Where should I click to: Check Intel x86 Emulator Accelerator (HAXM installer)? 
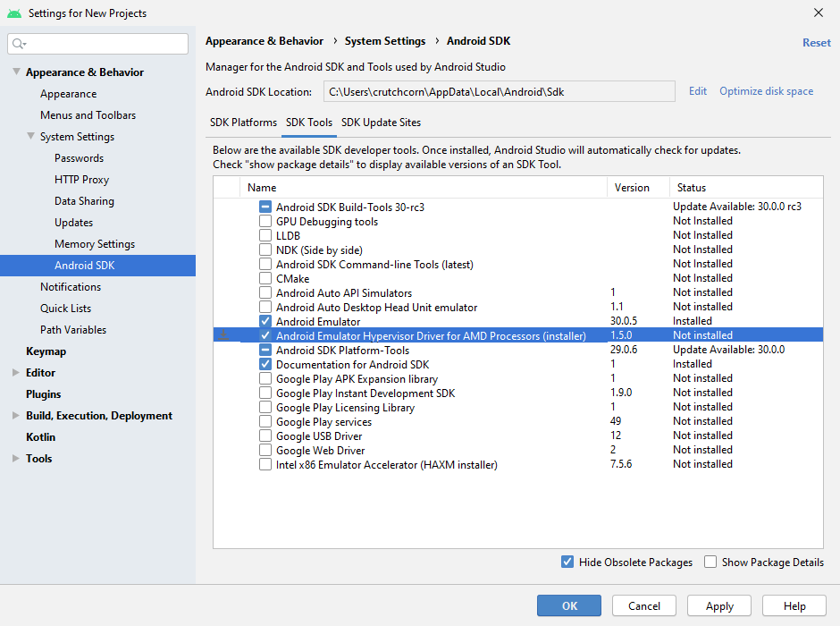tap(265, 464)
